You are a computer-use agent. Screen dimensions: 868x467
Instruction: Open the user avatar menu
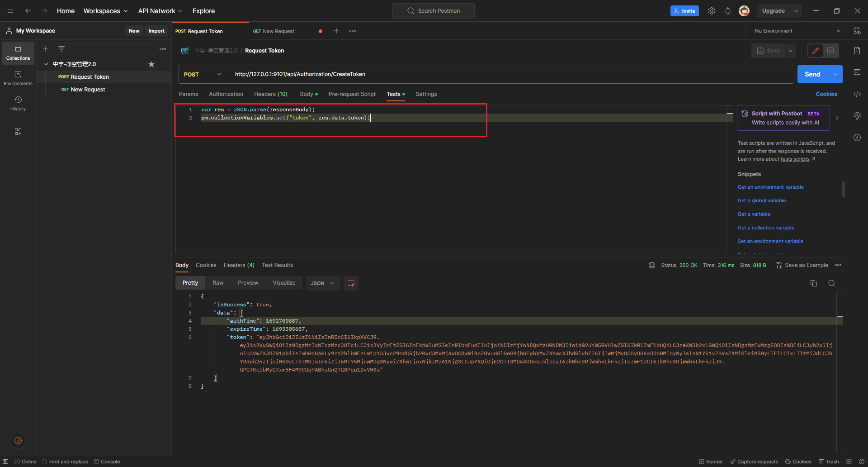coord(744,11)
